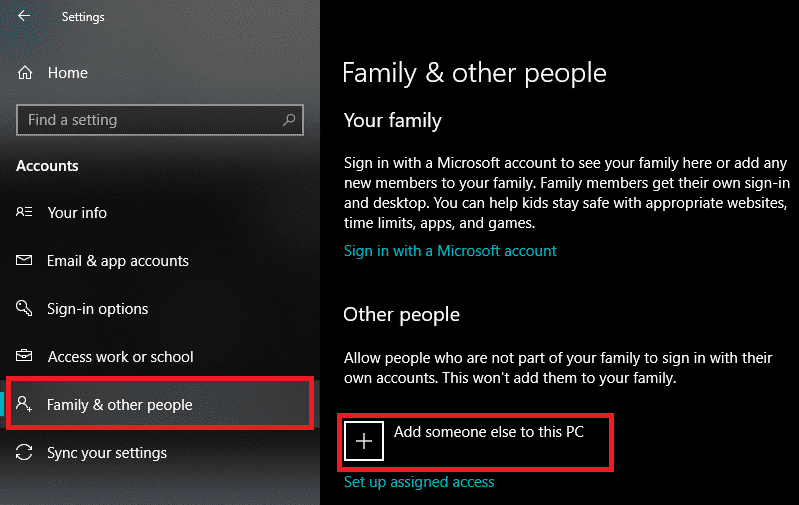Click the Accounts section heading

click(47, 166)
